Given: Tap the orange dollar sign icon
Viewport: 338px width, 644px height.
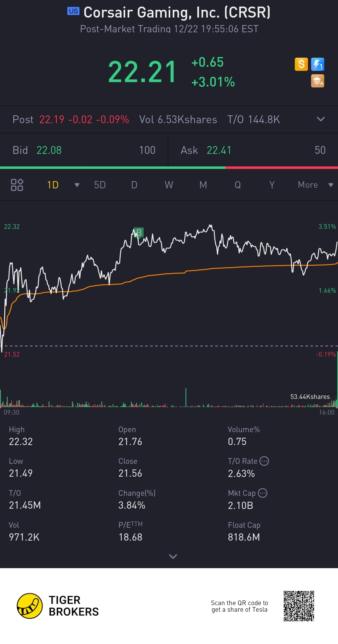Looking at the screenshot, I should click(x=301, y=64).
